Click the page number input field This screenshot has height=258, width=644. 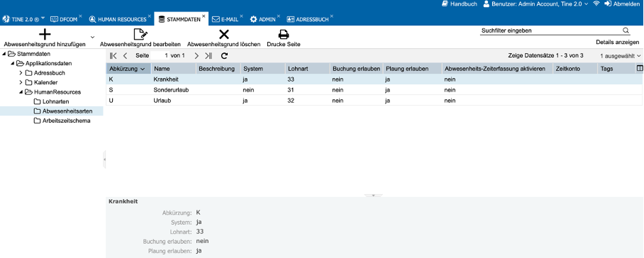click(160, 55)
